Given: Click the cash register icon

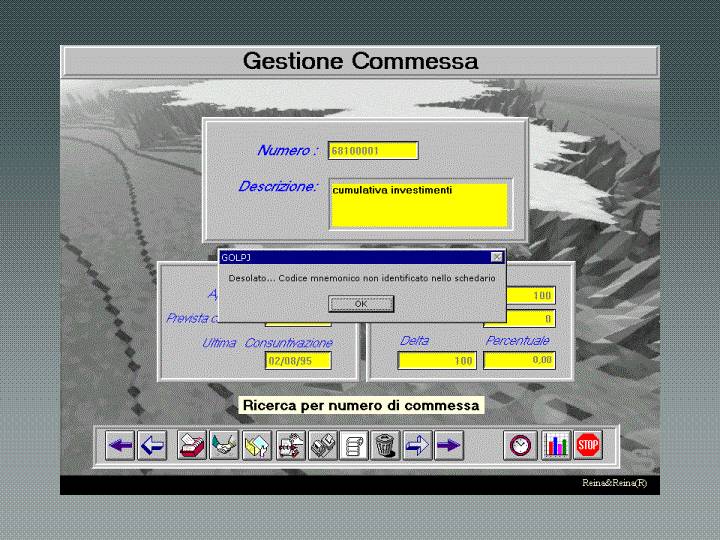Looking at the screenshot, I should click(321, 446).
